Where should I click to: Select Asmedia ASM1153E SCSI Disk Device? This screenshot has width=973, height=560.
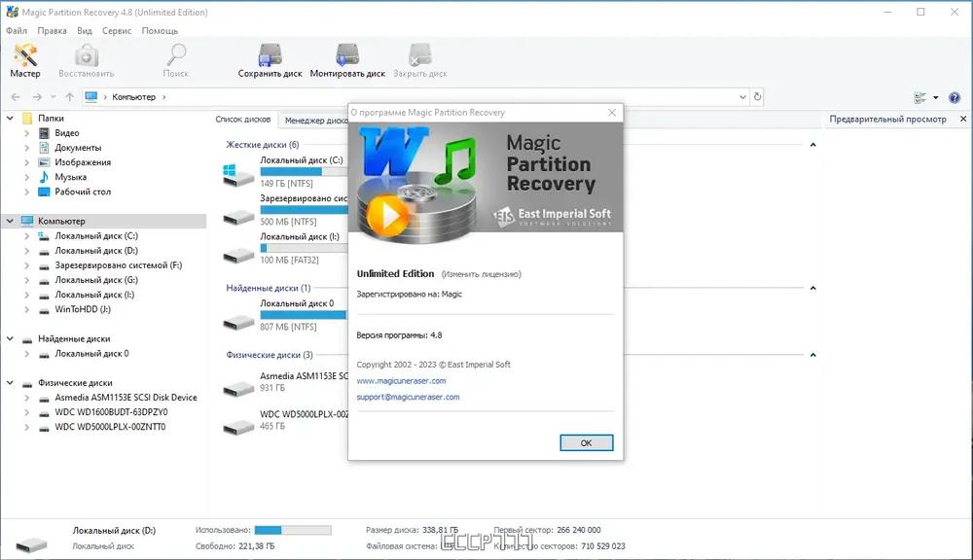coord(126,397)
